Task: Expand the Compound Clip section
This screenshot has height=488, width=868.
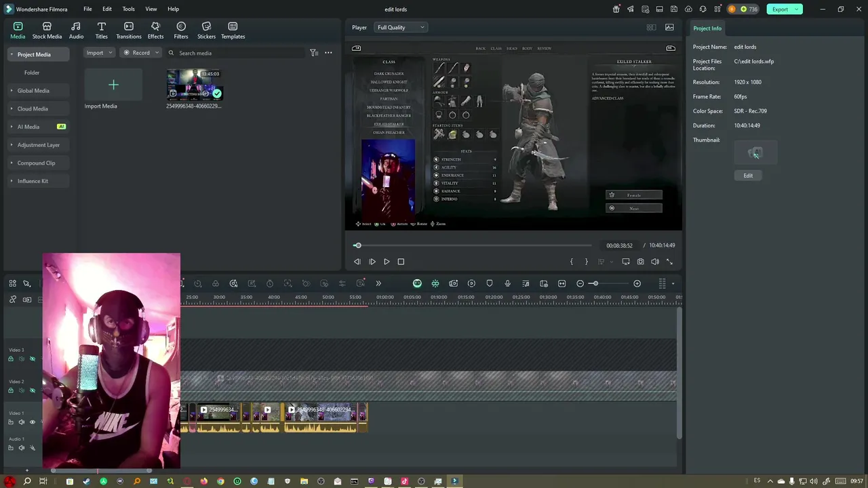Action: (x=12, y=163)
